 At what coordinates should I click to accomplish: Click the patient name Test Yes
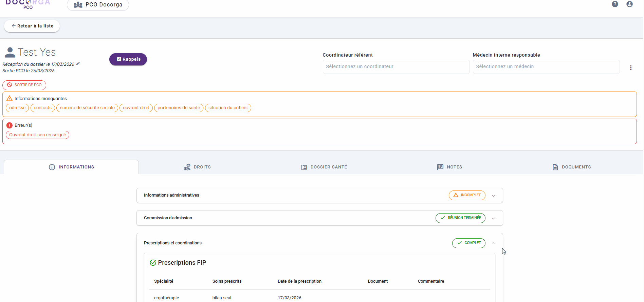click(37, 52)
